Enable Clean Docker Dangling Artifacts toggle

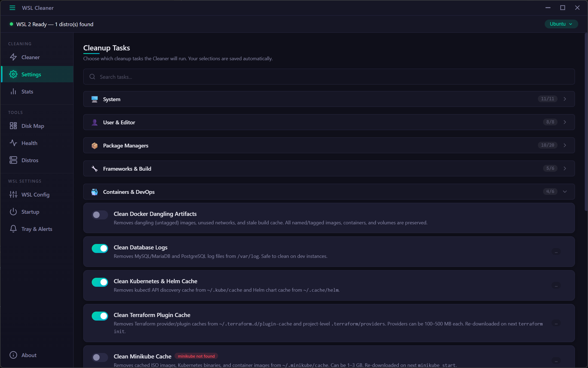click(x=100, y=215)
